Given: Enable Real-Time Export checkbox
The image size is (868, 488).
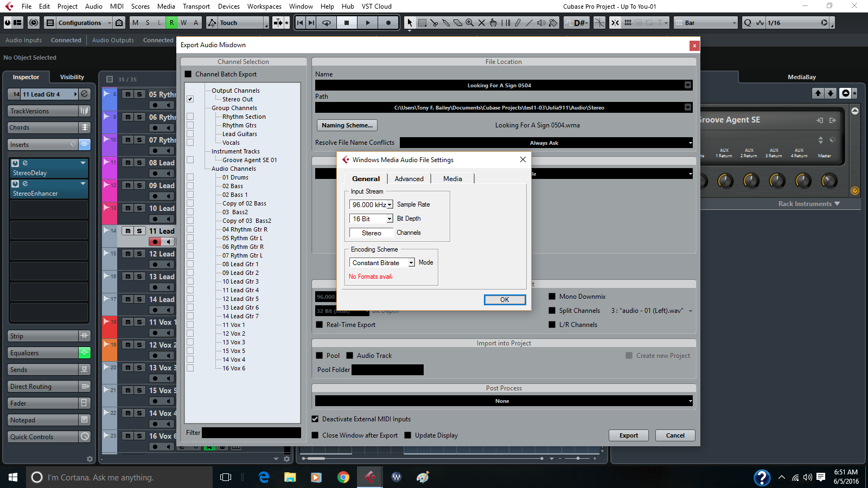Looking at the screenshot, I should pos(320,325).
